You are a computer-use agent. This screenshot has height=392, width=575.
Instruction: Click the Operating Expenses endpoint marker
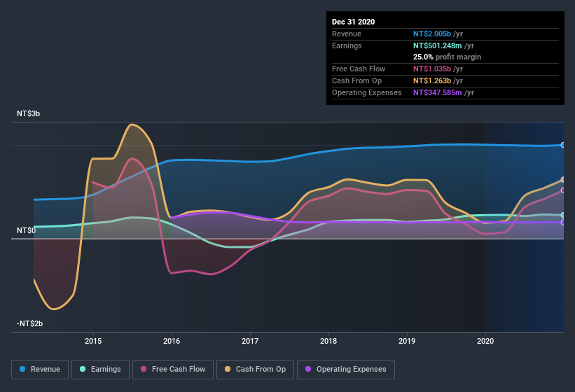coord(563,222)
